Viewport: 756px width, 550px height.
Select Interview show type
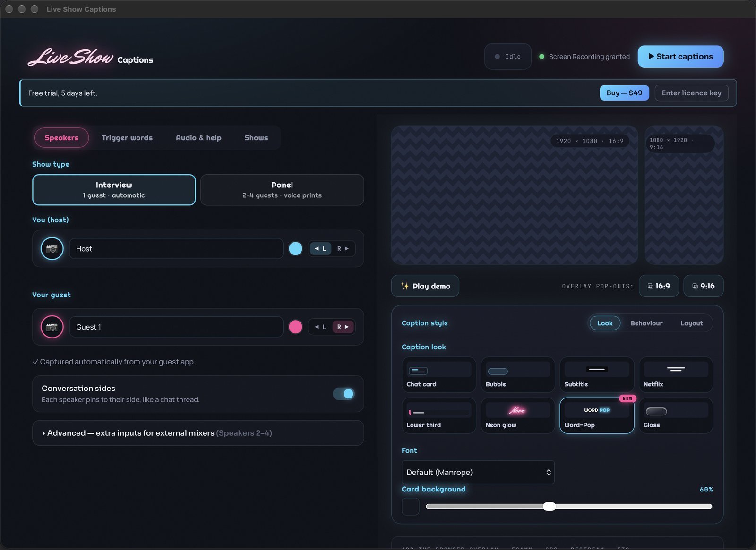coord(114,190)
